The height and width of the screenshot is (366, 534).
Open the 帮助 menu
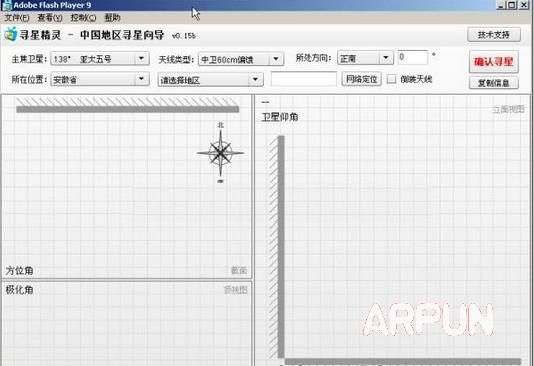112,18
